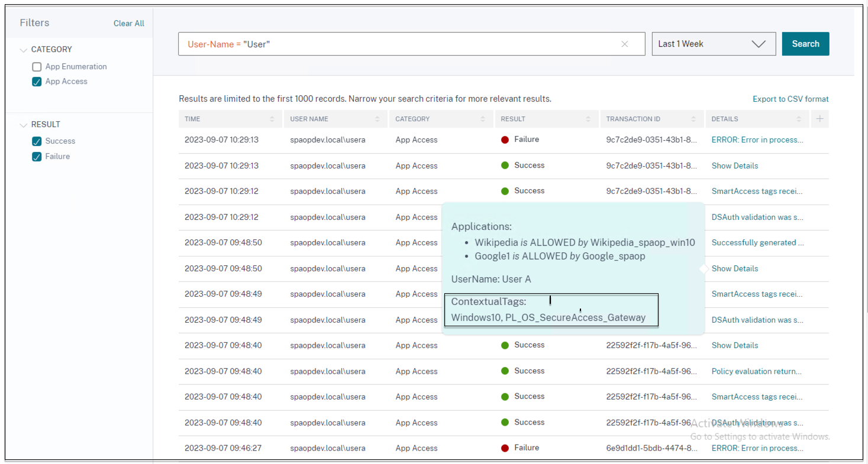
Task: Add a column using the plus icon
Action: pos(819,119)
